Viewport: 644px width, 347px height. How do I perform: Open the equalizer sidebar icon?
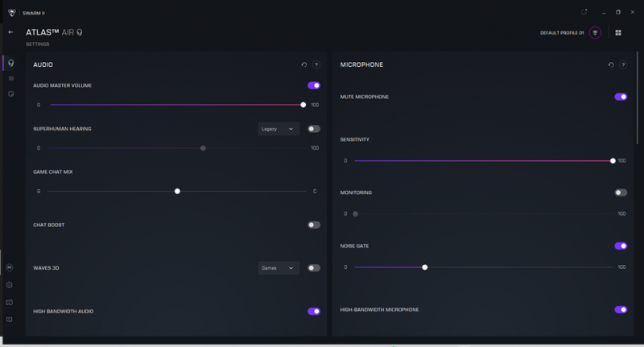pos(10,78)
